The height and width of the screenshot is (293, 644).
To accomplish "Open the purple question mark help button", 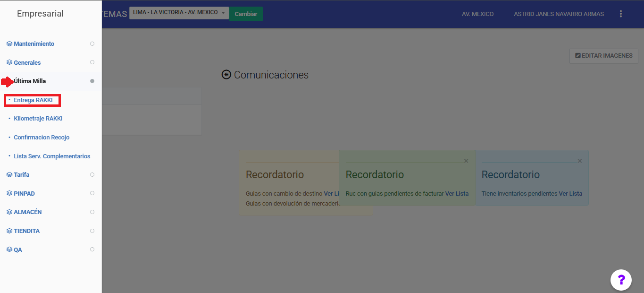I will [621, 280].
